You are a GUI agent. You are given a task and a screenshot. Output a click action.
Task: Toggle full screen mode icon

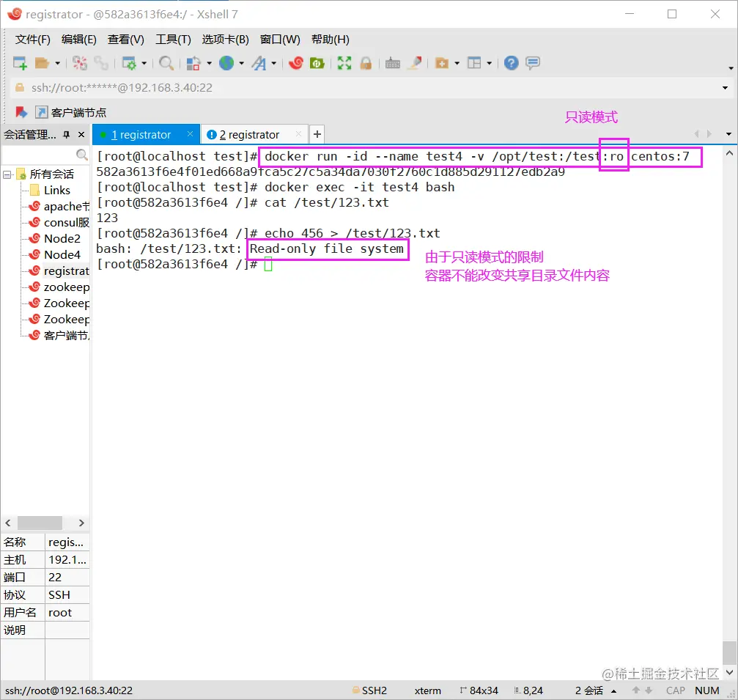pyautogui.click(x=344, y=63)
